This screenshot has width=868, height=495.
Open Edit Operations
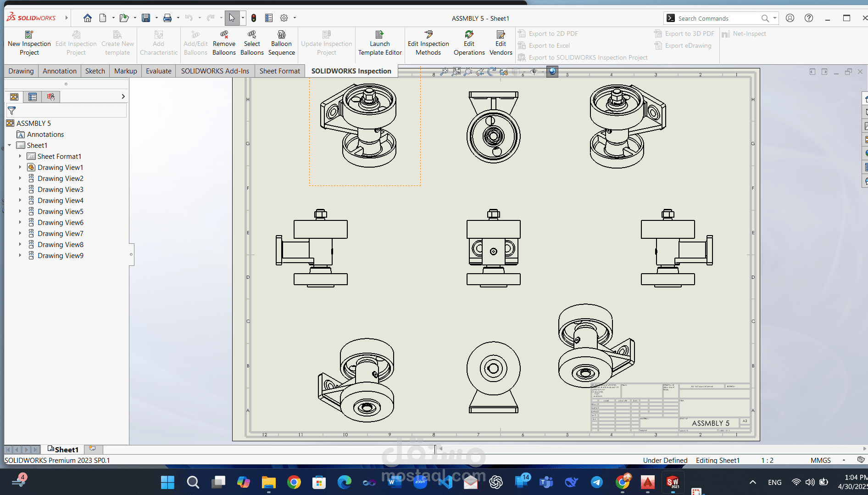(x=469, y=43)
